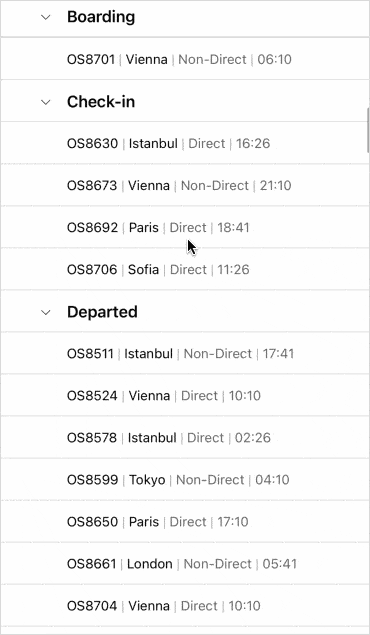Click the 21:10 departure time of OS8673
This screenshot has height=635, width=370.
coord(275,185)
